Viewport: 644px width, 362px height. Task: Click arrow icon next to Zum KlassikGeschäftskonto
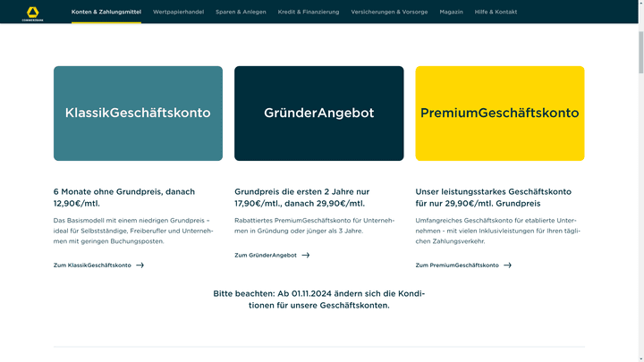(140, 265)
